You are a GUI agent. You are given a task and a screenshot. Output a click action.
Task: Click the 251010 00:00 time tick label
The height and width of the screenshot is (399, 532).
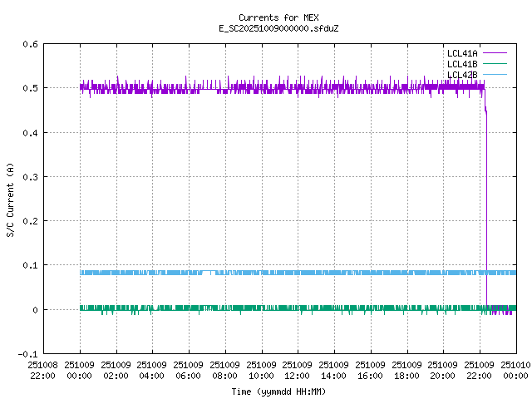[515, 369]
